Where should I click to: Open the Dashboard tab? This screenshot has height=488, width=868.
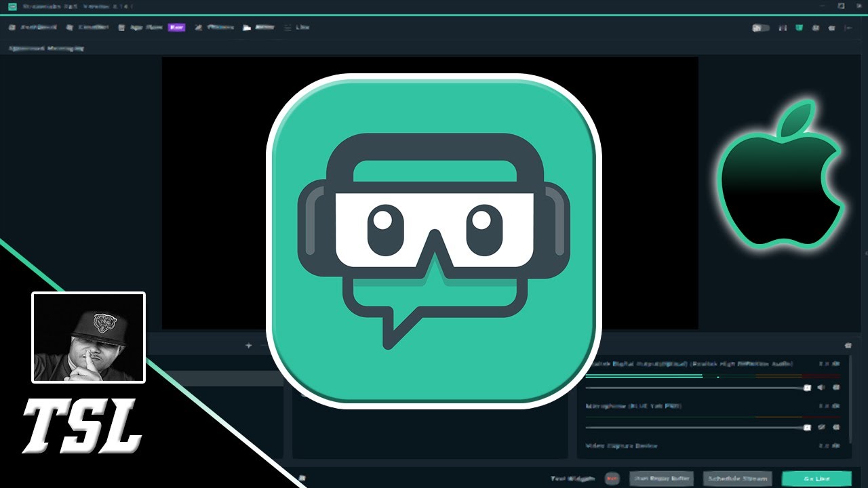pos(33,28)
